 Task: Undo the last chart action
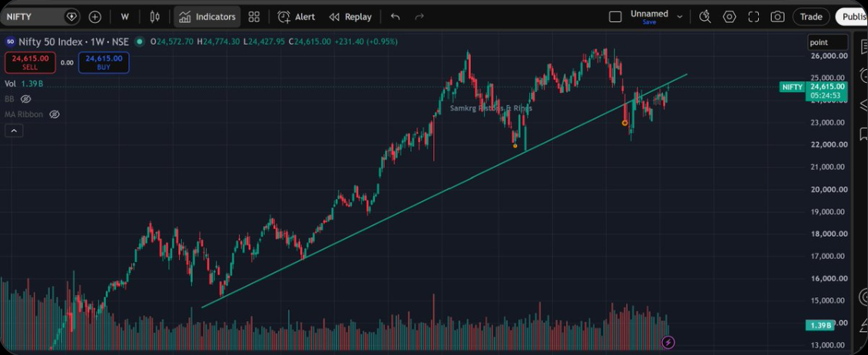coord(396,17)
